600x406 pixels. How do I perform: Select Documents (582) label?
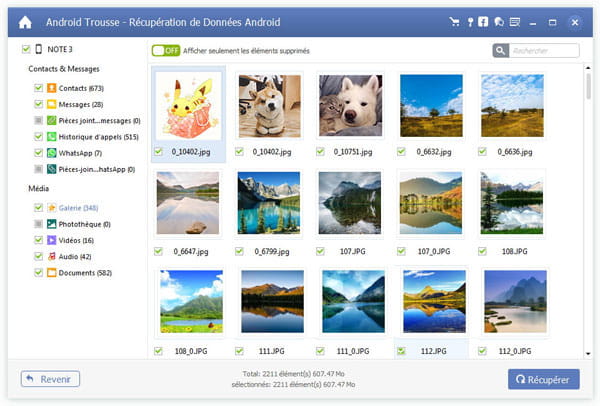coord(85,273)
